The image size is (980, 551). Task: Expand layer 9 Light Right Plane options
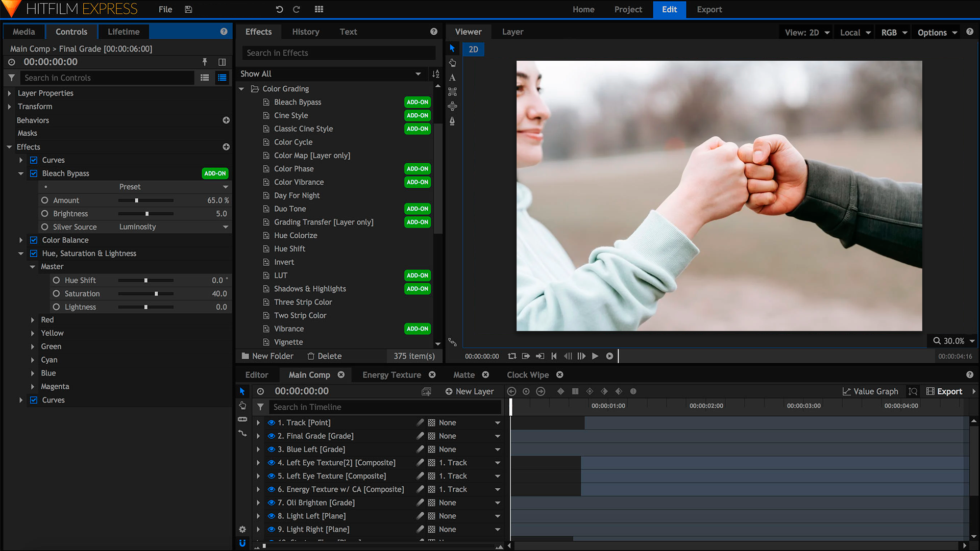tap(257, 529)
